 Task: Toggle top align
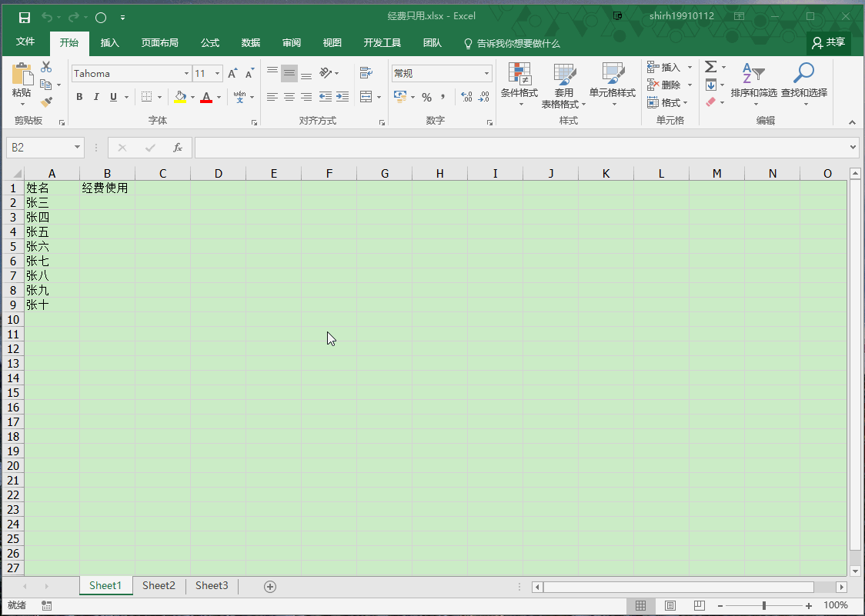click(272, 73)
